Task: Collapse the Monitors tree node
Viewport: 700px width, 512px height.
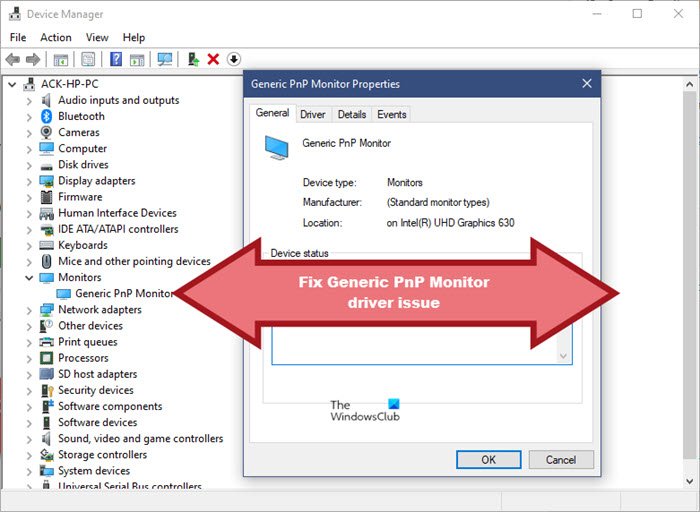Action: click(x=29, y=278)
